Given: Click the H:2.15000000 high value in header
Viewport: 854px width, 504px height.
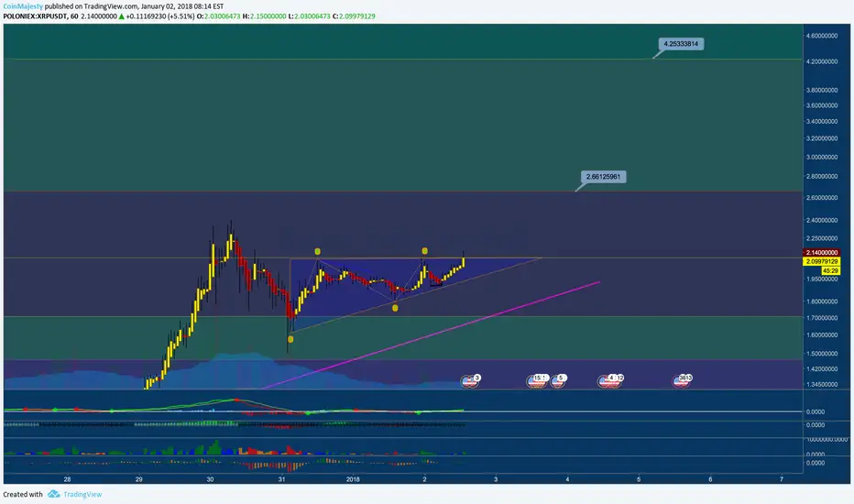Looking at the screenshot, I should tap(264, 16).
